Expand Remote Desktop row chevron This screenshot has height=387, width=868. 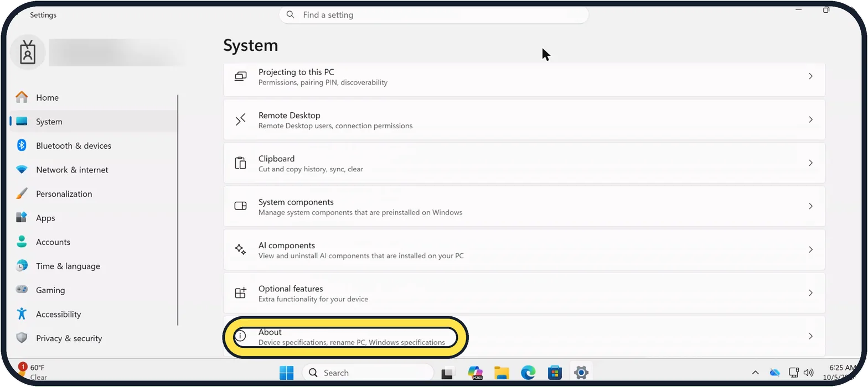[x=810, y=119]
